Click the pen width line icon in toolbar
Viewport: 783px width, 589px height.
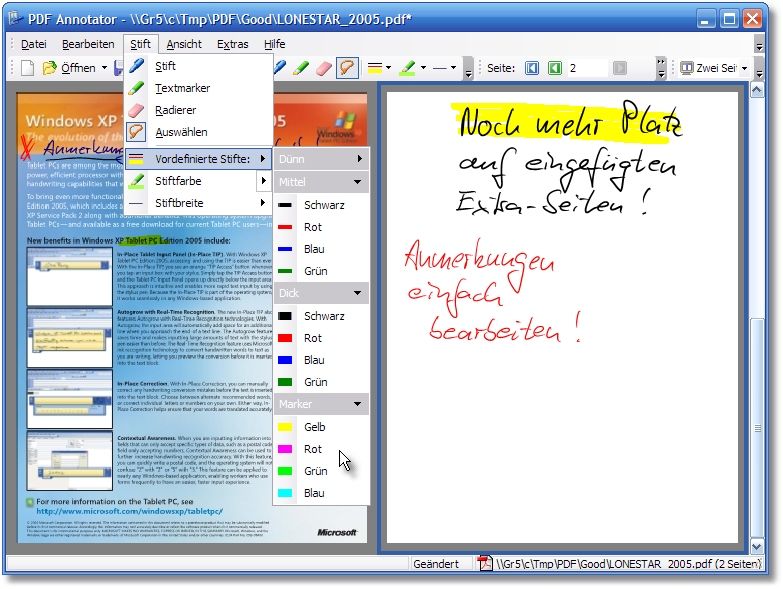click(439, 68)
